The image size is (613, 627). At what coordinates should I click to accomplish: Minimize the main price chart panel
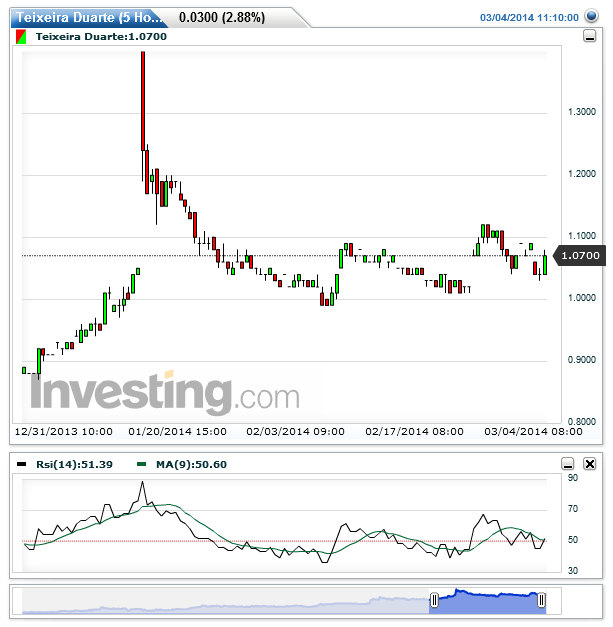pyautogui.click(x=589, y=36)
